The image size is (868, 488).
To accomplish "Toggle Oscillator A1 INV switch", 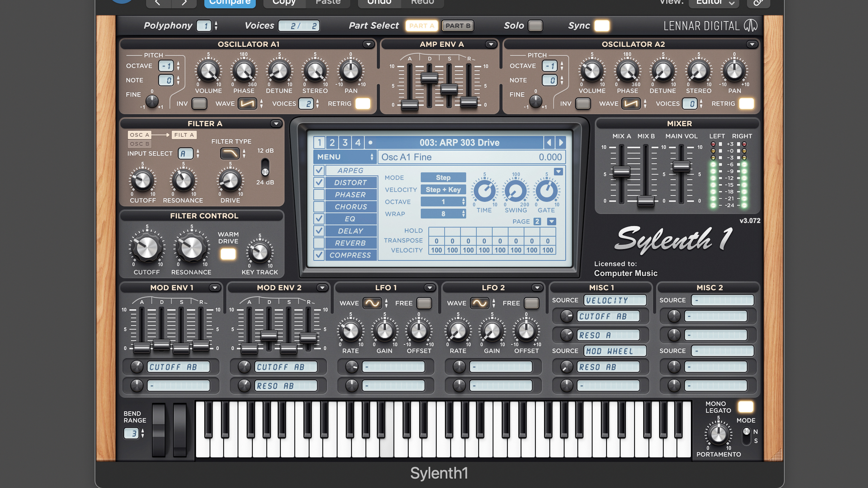I will pos(199,104).
